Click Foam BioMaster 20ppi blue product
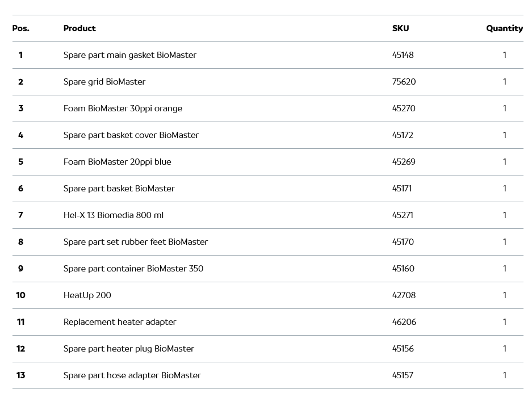This screenshot has height=397, width=532. (117, 162)
